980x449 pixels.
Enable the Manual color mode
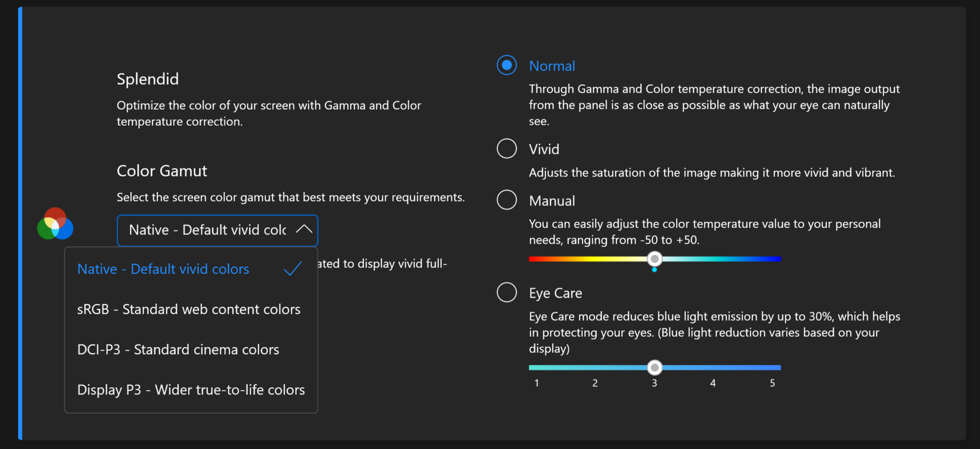507,200
